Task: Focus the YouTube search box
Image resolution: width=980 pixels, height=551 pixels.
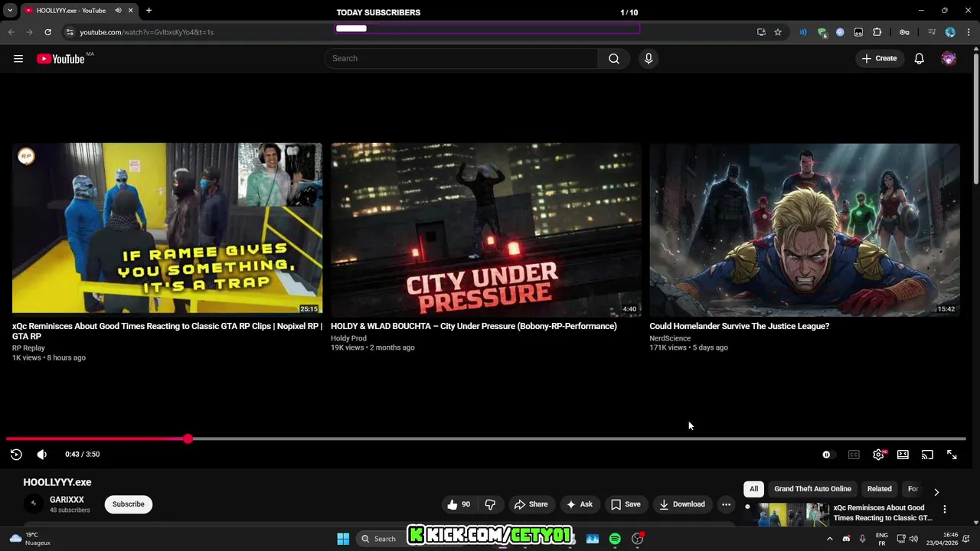Action: coord(462,59)
